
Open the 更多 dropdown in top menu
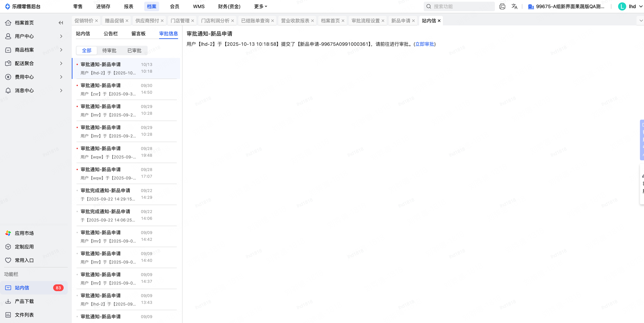tap(261, 6)
